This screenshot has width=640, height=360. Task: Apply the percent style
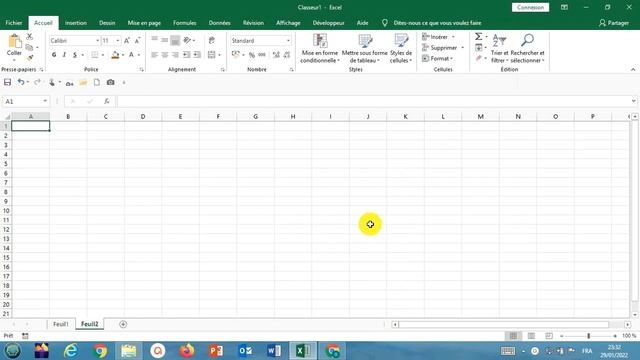click(252, 55)
